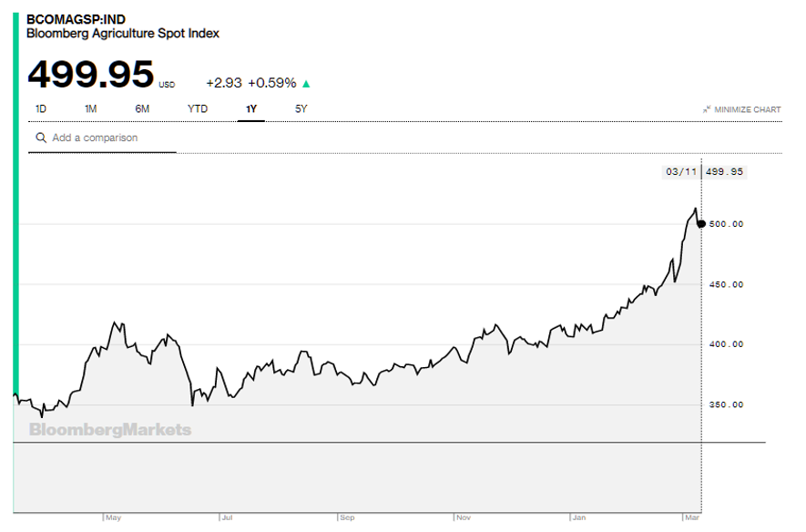
Task: Click the 450.00 axis label
Action: (726, 284)
